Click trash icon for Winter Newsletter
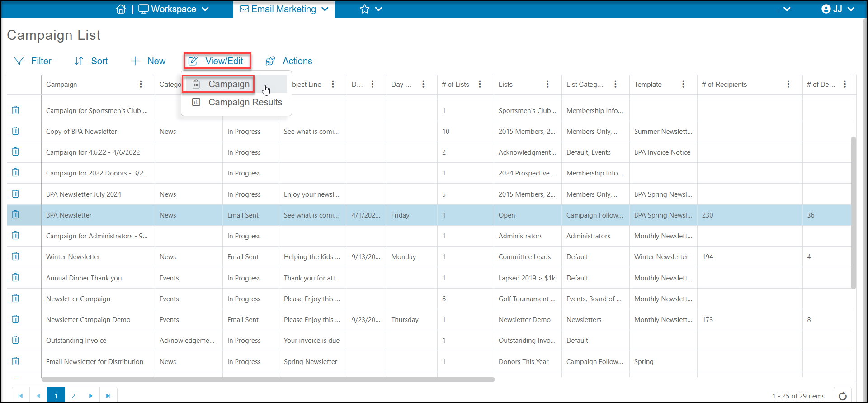Screen dimensions: 868x403 tap(15, 256)
